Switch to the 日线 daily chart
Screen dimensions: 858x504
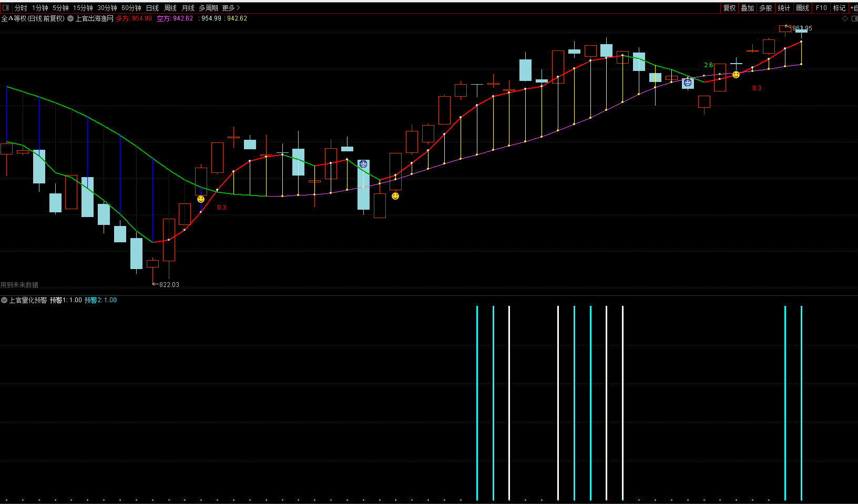152,8
